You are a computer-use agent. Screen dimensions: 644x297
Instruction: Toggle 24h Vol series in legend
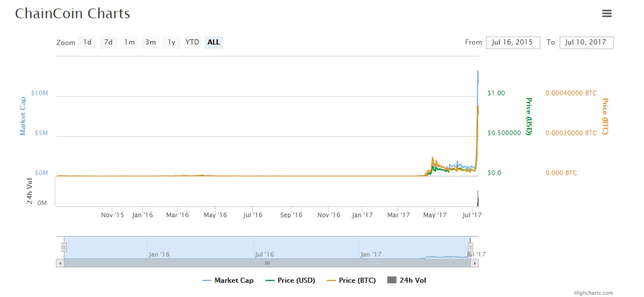pos(407,280)
